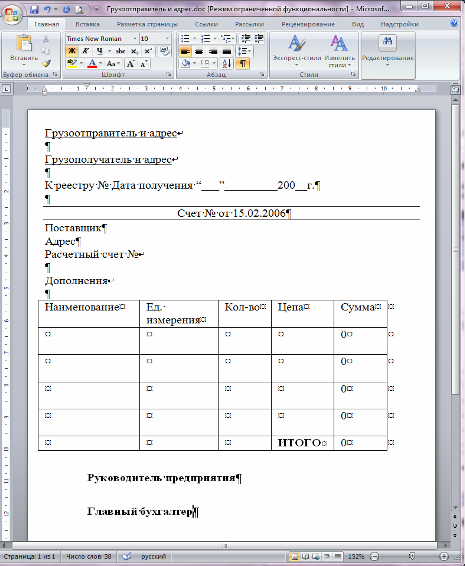Toggle superscript formatting

[x=148, y=51]
